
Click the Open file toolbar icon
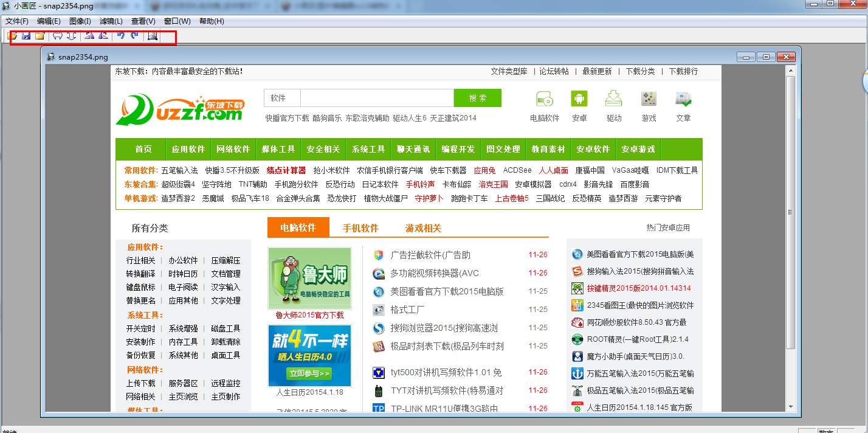click(x=12, y=36)
